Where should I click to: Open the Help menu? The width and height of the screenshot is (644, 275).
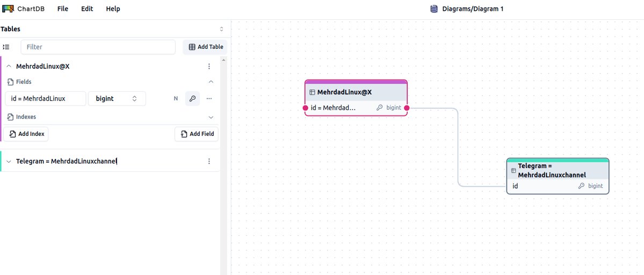click(x=113, y=9)
